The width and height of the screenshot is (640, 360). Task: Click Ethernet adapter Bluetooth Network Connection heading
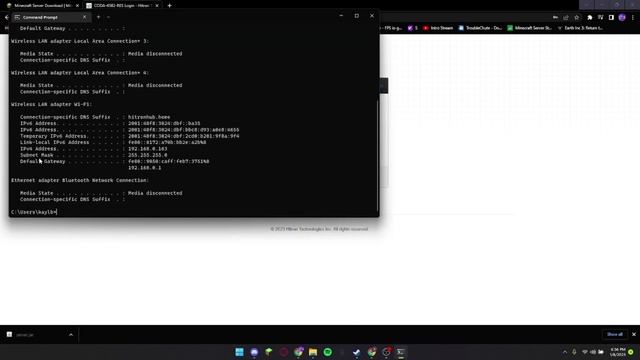[x=80, y=180]
